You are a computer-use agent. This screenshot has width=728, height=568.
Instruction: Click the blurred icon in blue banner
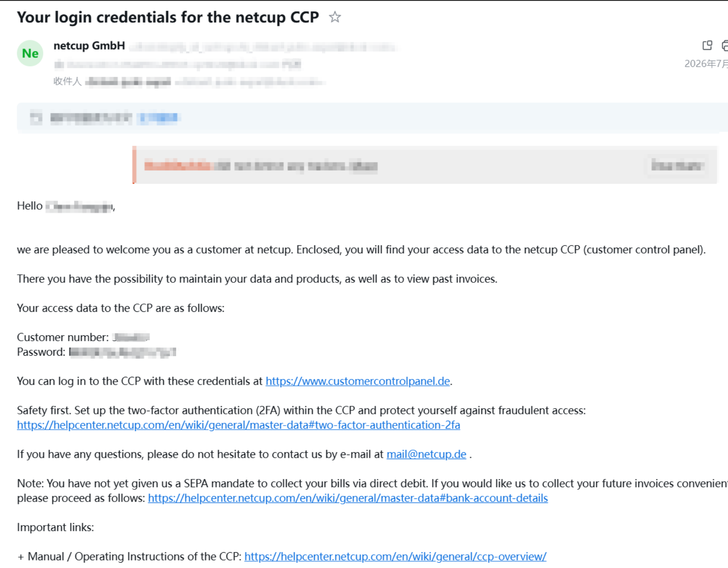tap(36, 118)
